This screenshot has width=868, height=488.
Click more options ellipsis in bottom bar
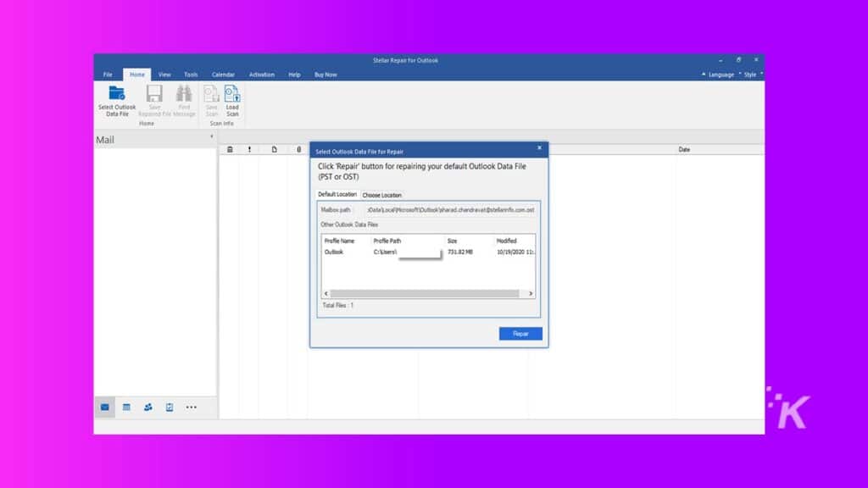pos(191,408)
